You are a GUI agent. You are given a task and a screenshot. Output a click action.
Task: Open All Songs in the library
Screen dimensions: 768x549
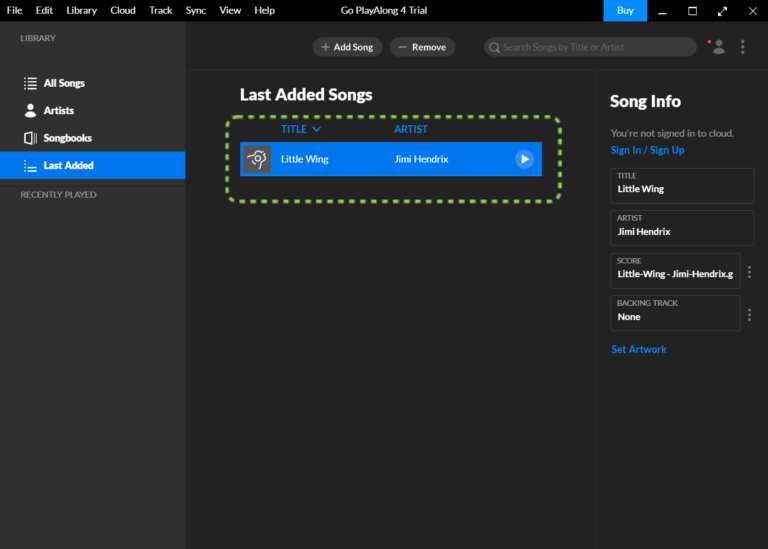coord(64,83)
